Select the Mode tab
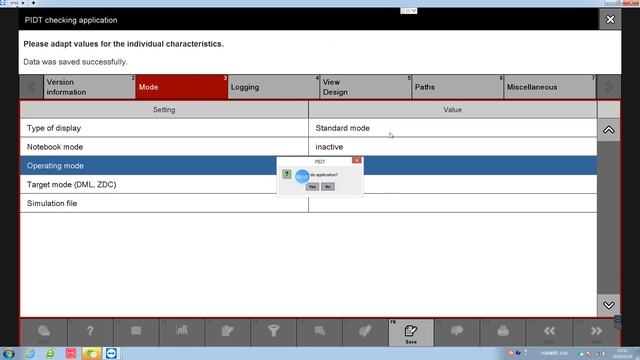Viewport: 640px width, 360px height. point(182,87)
